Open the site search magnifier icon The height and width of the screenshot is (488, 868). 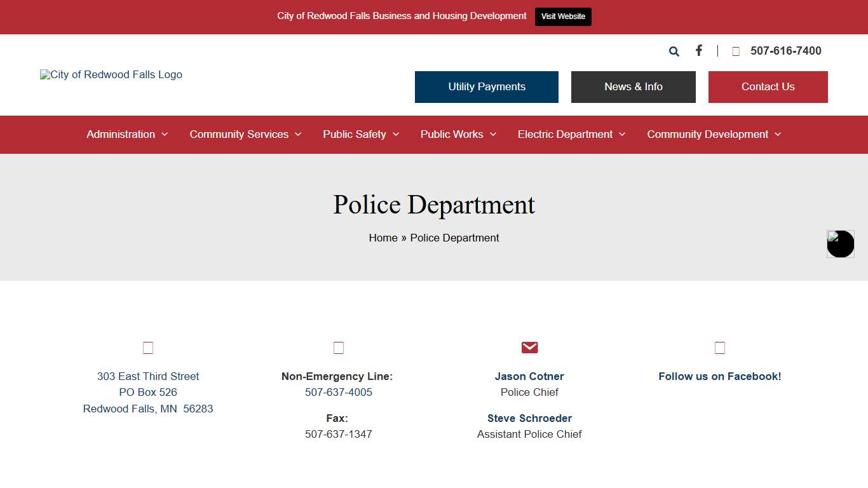pos(674,51)
